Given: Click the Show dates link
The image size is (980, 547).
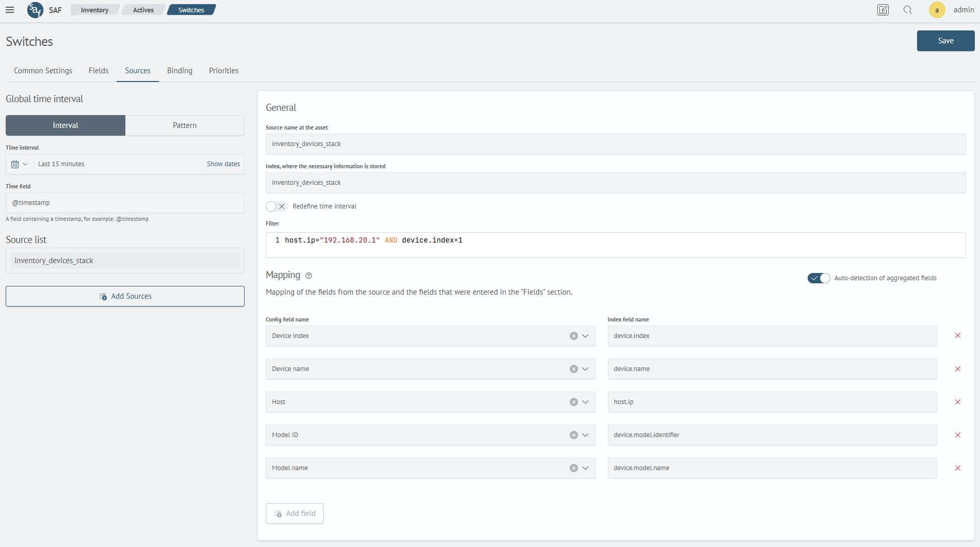Looking at the screenshot, I should (x=223, y=164).
